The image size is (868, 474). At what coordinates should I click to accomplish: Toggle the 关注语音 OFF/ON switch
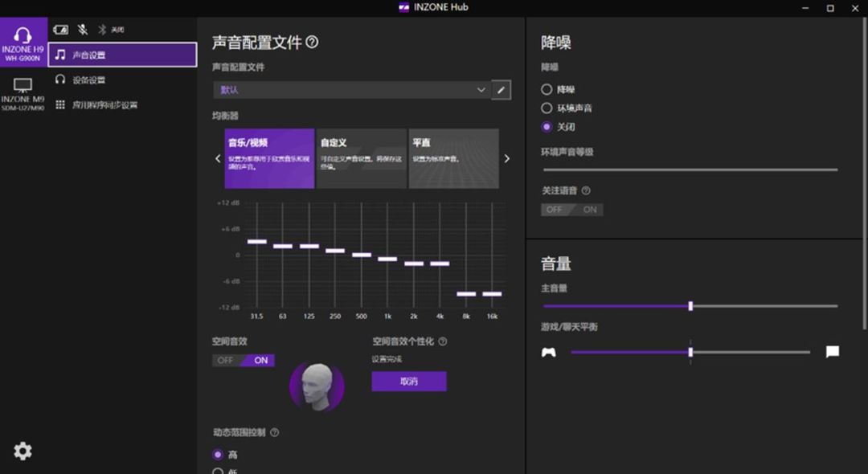[x=572, y=210]
